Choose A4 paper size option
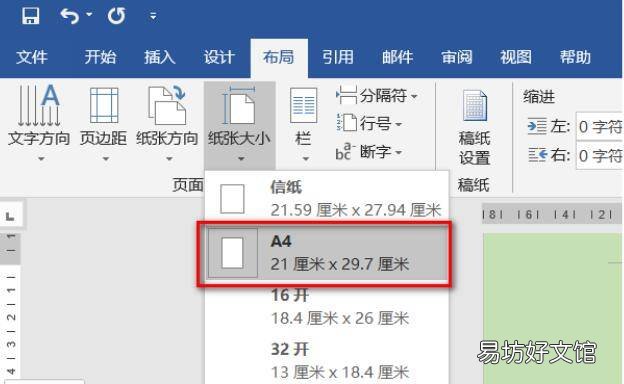624x384 pixels. (x=327, y=253)
